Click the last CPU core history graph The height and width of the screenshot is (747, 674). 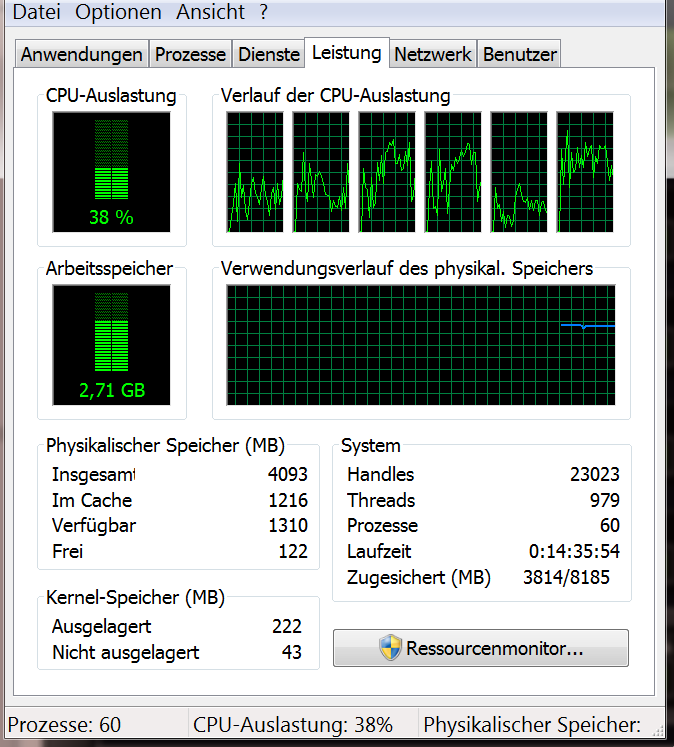pos(585,172)
